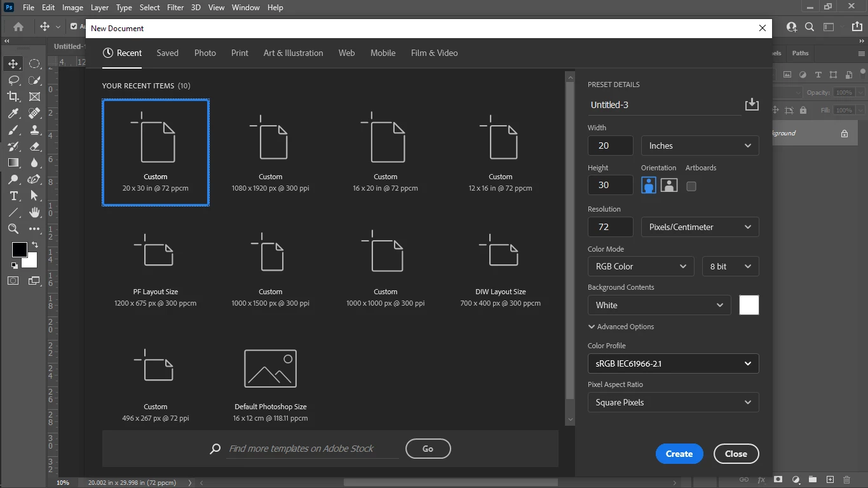868x488 pixels.
Task: Select the Spot Healing Brush tool
Action: tap(34, 113)
